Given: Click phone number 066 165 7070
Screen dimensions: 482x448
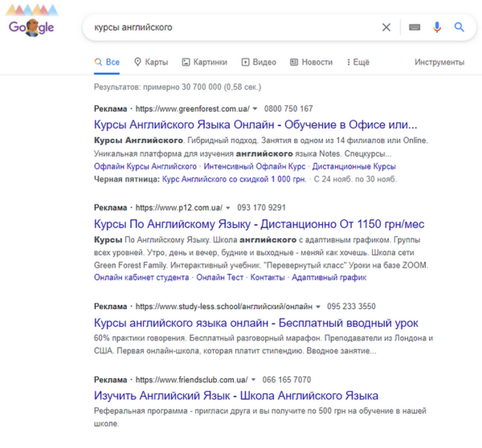Looking at the screenshot, I should 287,380.
